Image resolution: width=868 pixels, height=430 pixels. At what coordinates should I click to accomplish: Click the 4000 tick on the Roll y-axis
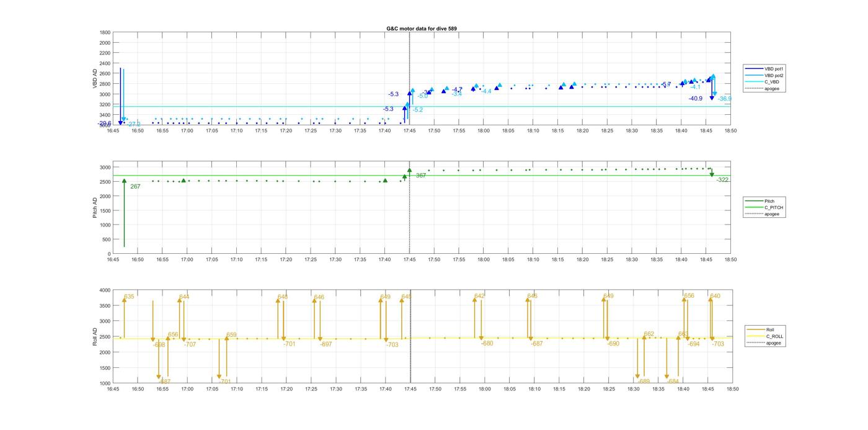[x=105, y=290]
